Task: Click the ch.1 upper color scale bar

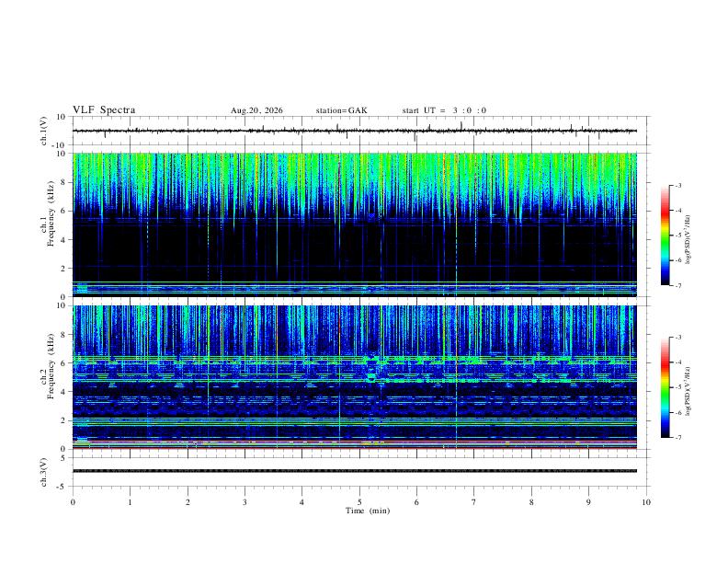Action: [x=665, y=236]
